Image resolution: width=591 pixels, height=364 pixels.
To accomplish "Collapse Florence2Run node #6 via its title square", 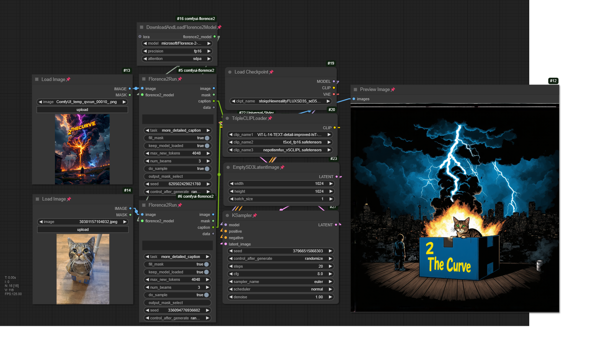I will click(144, 205).
